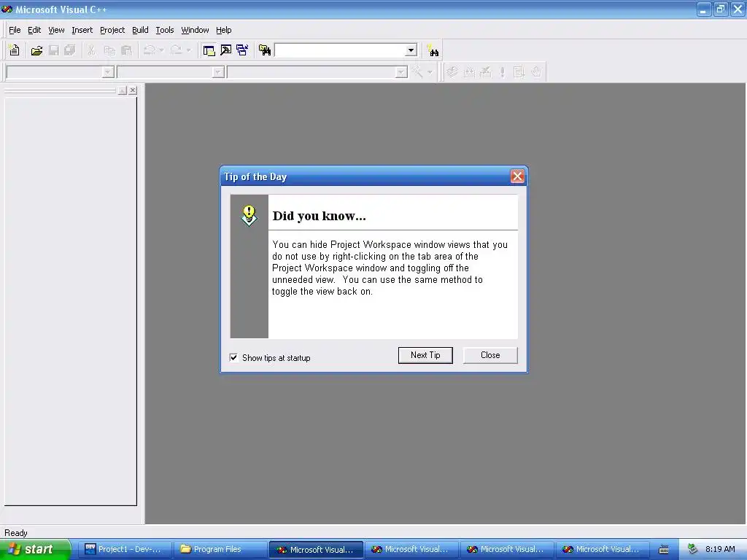Image resolution: width=747 pixels, height=560 pixels.
Task: Open the View menu
Action: (56, 30)
